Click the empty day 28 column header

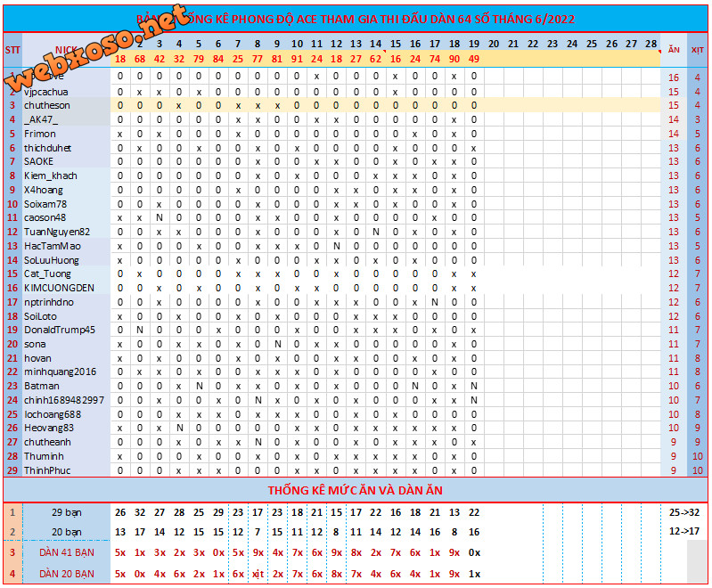click(x=651, y=44)
